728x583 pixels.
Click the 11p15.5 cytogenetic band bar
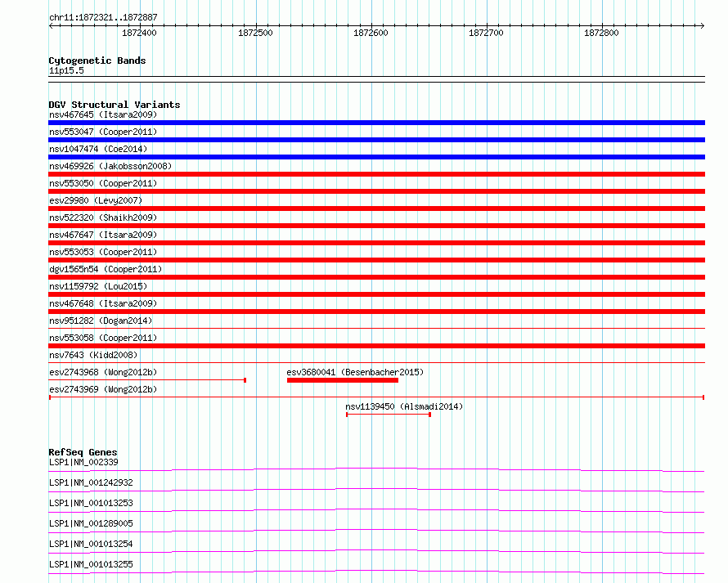coord(376,79)
